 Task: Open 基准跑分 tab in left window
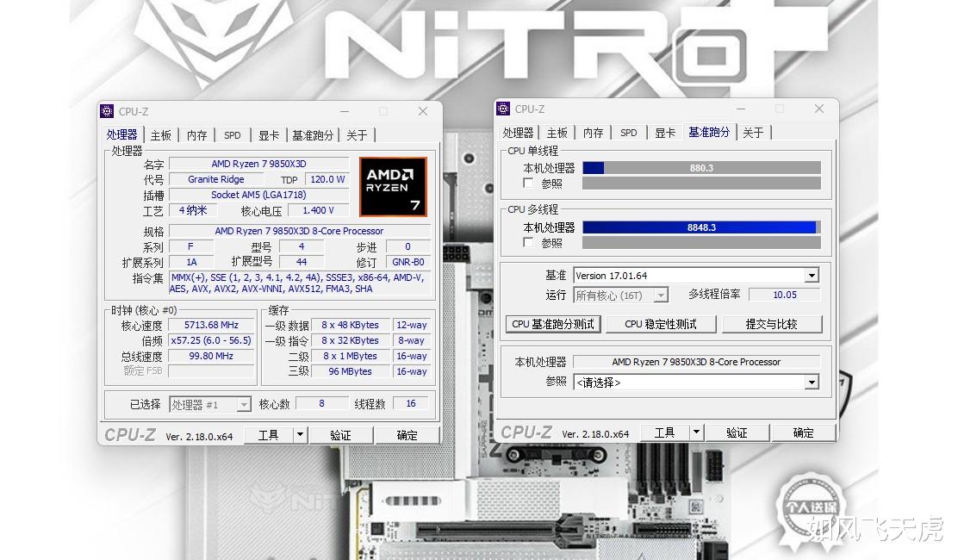[x=313, y=135]
